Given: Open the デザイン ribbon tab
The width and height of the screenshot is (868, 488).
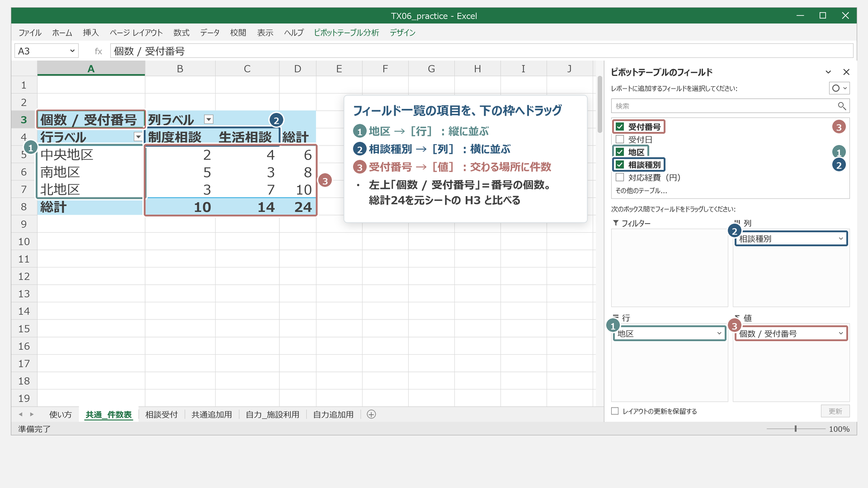Looking at the screenshot, I should click(402, 33).
